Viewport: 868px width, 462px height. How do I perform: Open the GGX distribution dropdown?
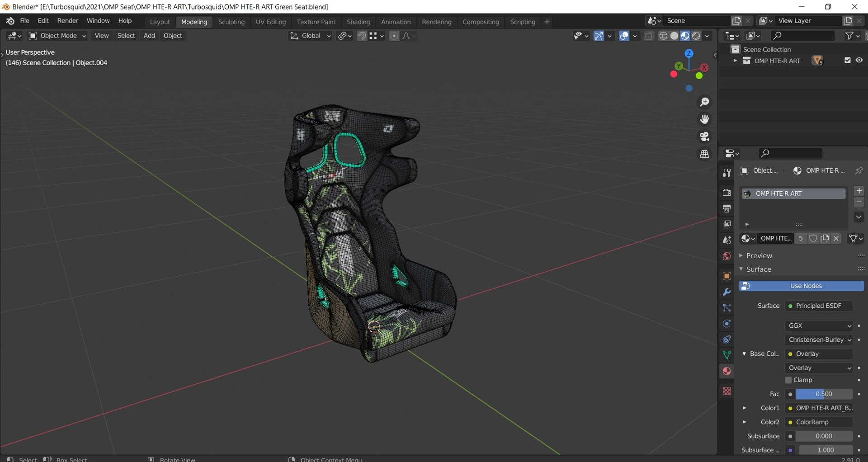[819, 325]
